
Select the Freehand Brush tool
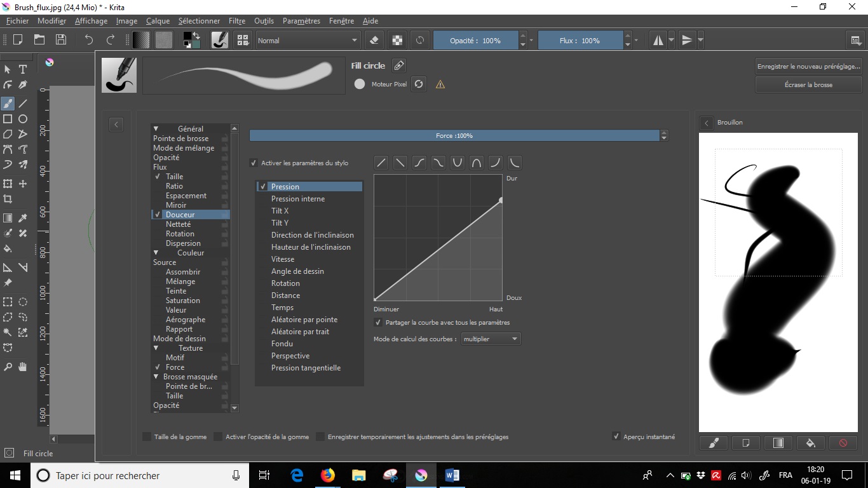8,103
